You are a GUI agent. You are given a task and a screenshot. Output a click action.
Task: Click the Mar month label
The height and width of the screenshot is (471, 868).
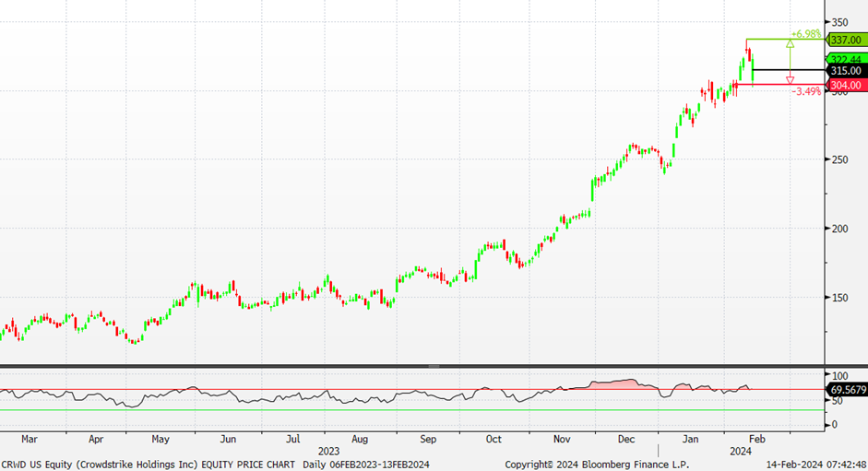pos(30,440)
